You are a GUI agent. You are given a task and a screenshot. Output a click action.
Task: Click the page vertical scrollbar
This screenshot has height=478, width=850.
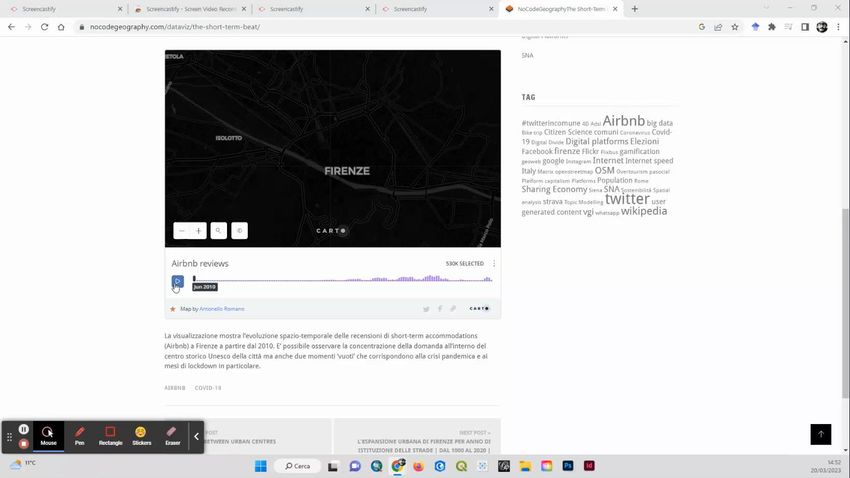coord(845,303)
